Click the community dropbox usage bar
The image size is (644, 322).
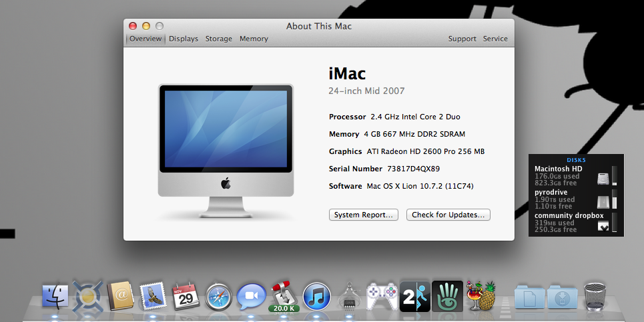click(x=615, y=222)
